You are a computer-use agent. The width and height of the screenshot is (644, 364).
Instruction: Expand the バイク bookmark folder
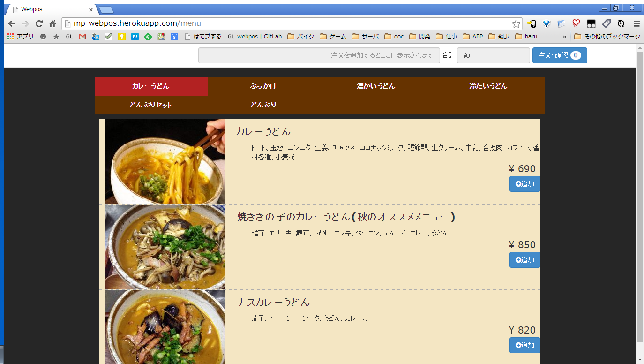tap(300, 36)
